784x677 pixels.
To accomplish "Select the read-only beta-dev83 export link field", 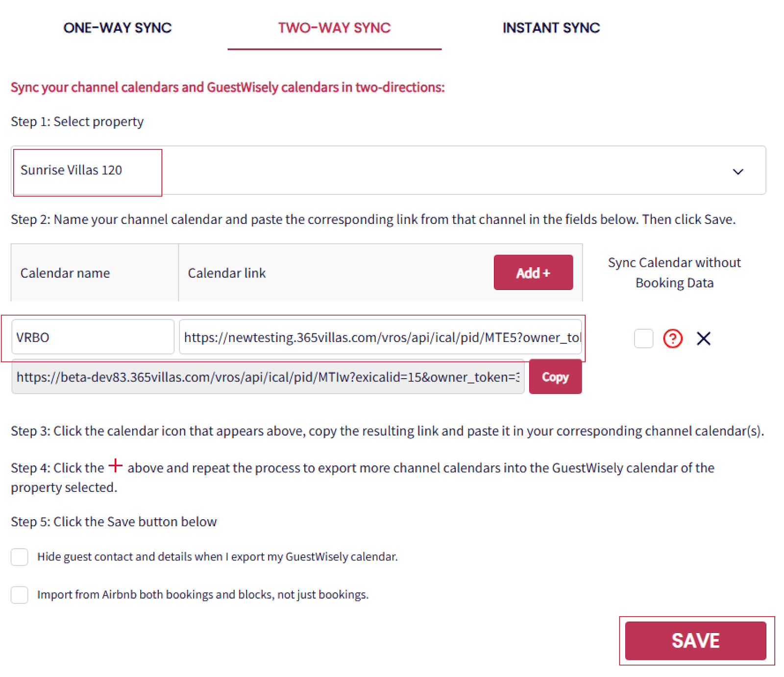I will [x=268, y=377].
